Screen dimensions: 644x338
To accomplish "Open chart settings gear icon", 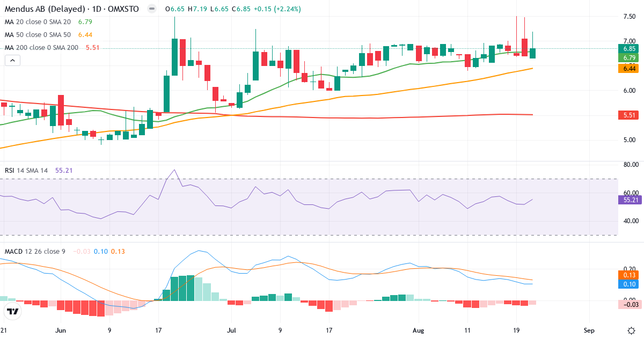I will coord(631,330).
